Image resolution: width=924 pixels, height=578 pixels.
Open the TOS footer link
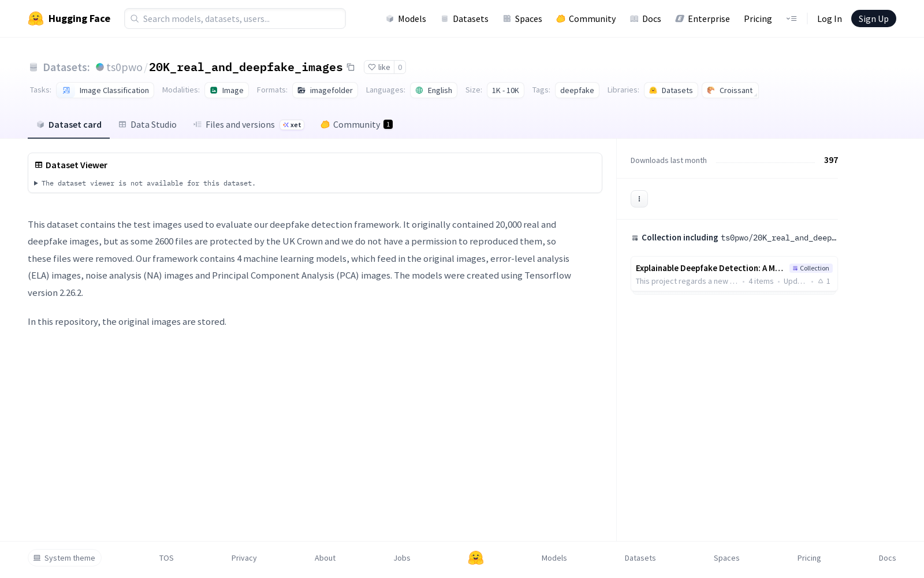pos(166,558)
